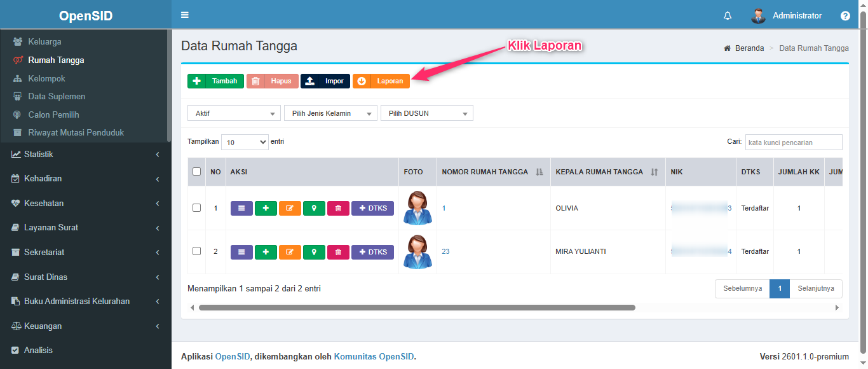Viewport: 868px width, 369px height.
Task: Open Kelompok in the sidebar
Action: [46, 78]
